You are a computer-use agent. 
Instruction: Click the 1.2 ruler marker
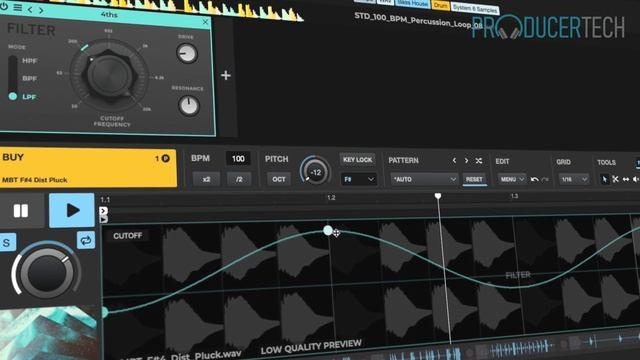point(331,198)
